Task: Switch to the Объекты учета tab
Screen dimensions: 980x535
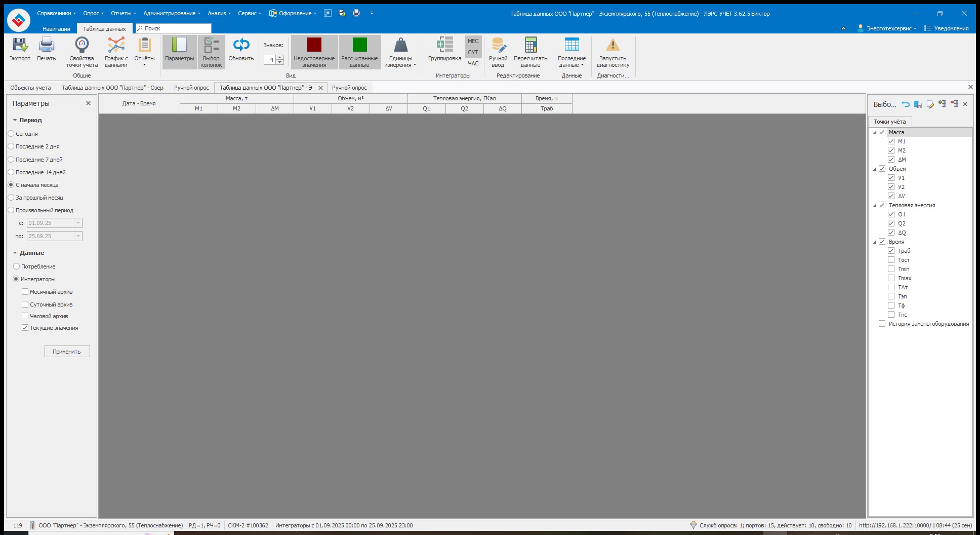Action: 30,88
